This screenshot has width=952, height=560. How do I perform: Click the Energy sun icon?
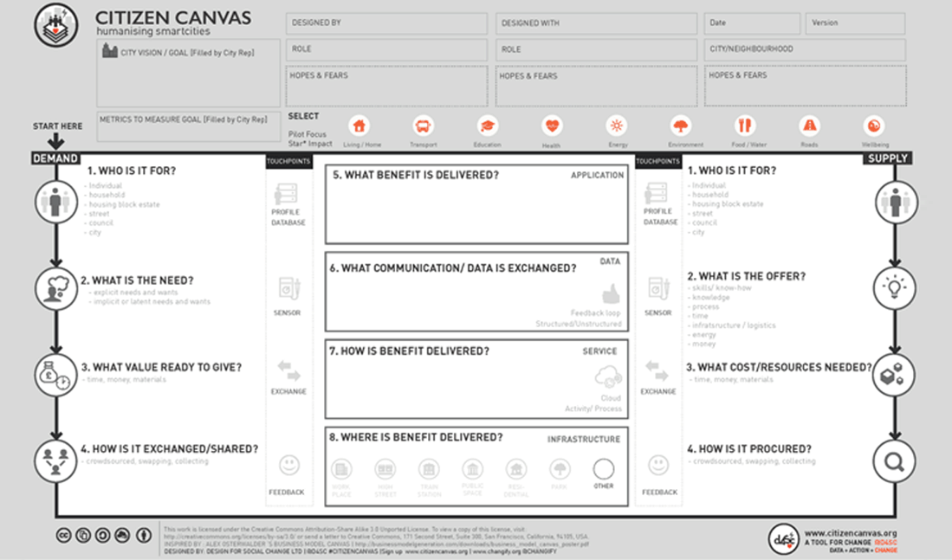617,126
